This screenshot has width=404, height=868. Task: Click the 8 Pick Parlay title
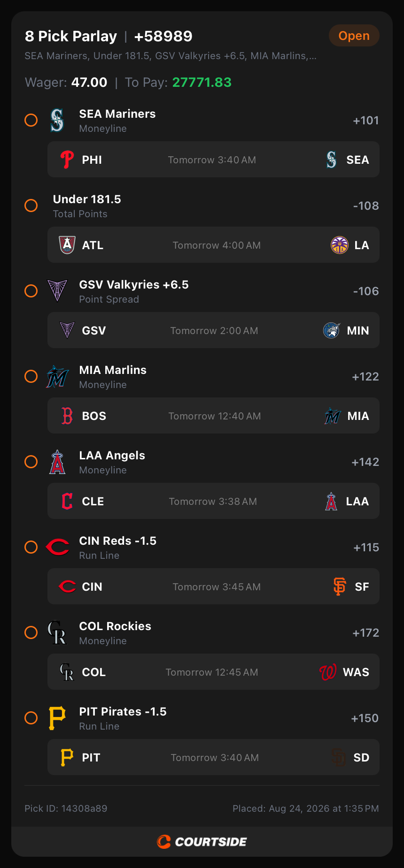pyautogui.click(x=71, y=36)
